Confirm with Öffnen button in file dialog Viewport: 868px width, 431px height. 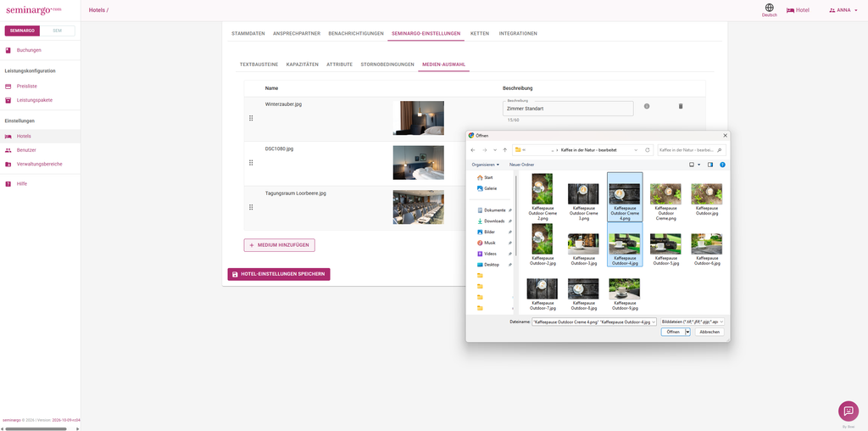(x=672, y=332)
